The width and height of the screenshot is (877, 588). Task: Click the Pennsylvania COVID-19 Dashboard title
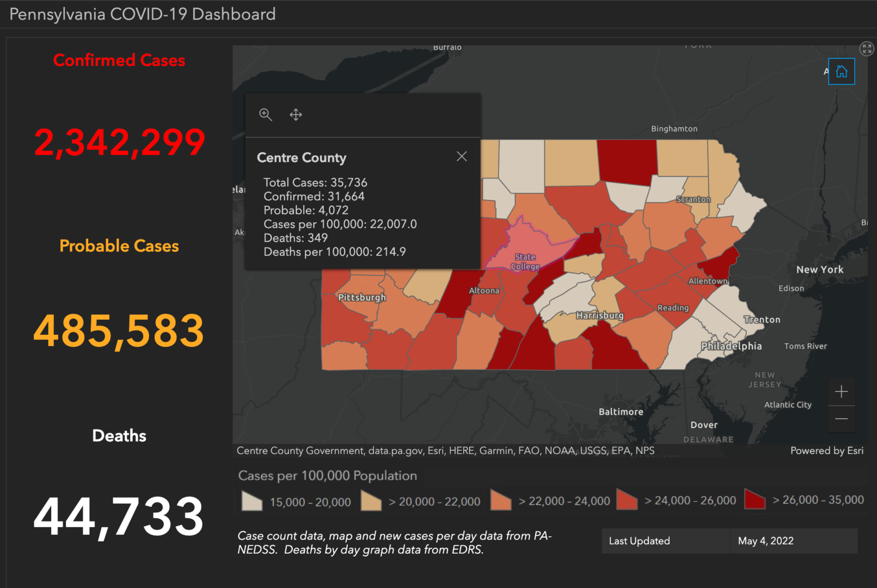point(143,14)
